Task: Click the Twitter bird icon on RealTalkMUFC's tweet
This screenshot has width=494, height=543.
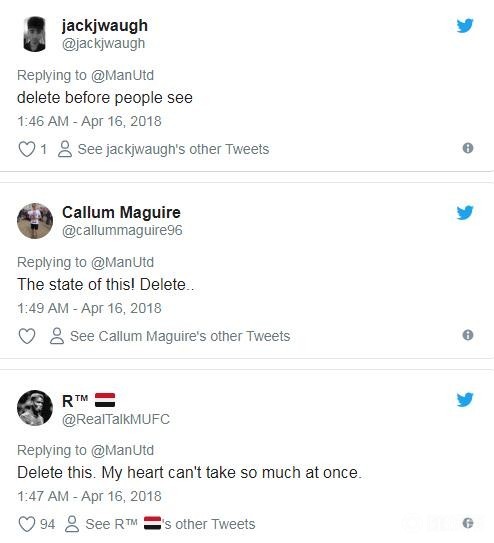Action: [x=465, y=400]
